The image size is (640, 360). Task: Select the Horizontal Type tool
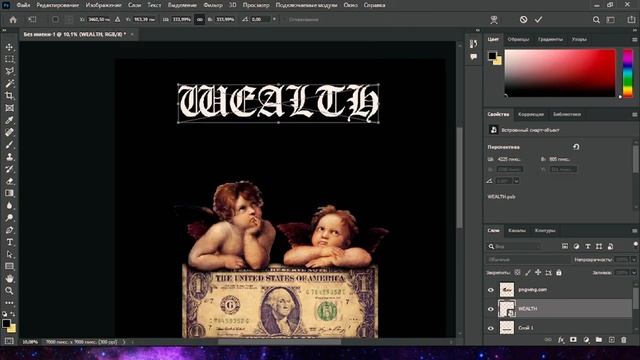click(9, 242)
